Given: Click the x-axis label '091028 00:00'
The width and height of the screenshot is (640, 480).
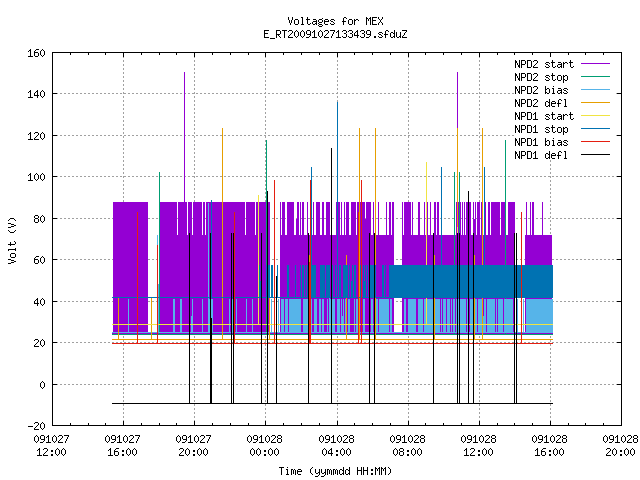Looking at the screenshot, I should [264, 446].
